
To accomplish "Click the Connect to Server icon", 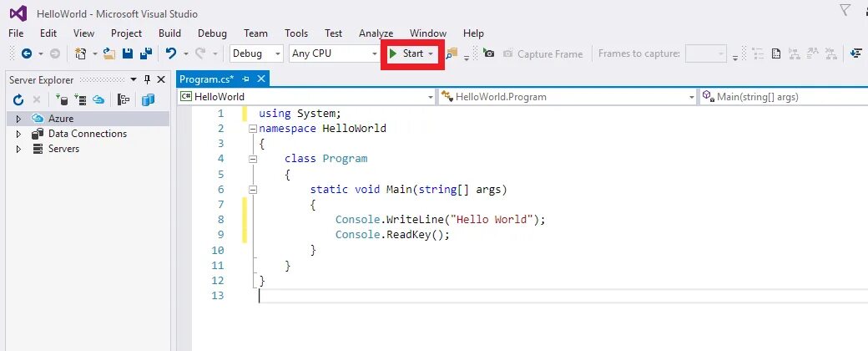I will tap(80, 99).
